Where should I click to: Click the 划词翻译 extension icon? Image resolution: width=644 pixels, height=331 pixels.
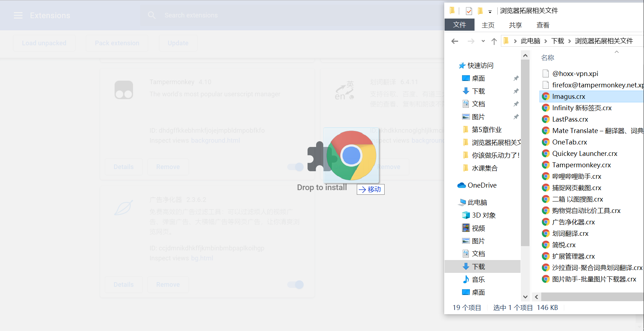pos(344,90)
